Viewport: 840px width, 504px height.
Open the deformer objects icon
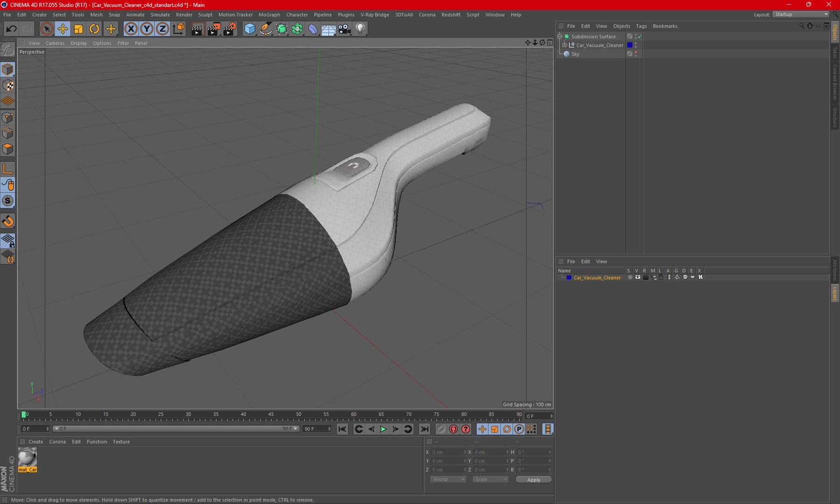(x=313, y=29)
